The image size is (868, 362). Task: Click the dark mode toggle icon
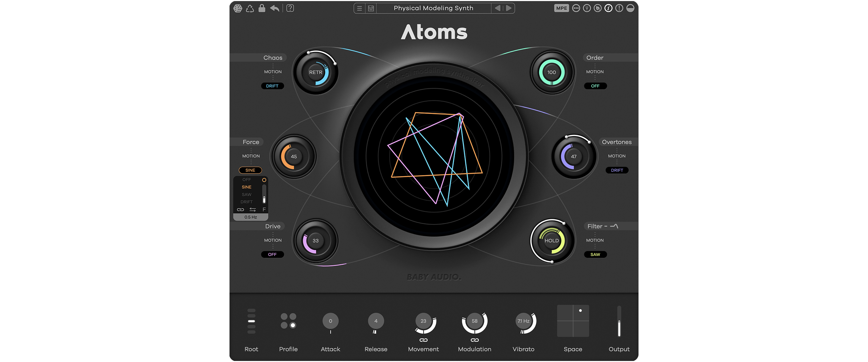[630, 8]
